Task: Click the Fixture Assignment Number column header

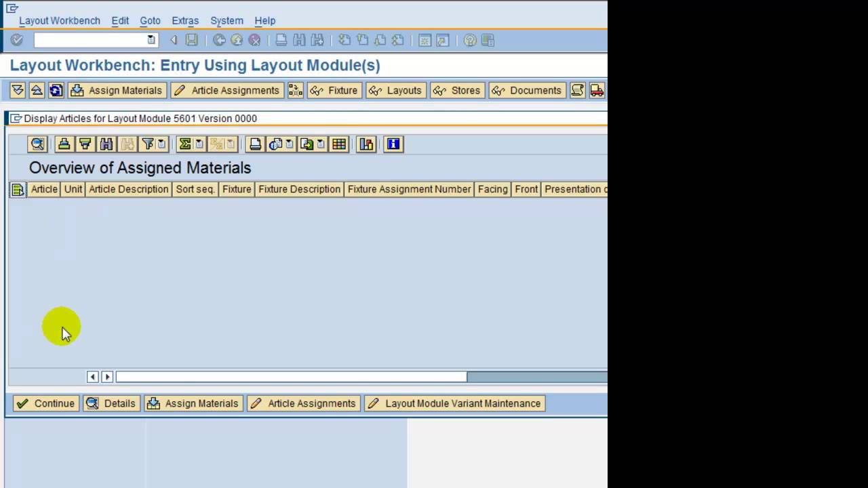Action: (x=409, y=189)
